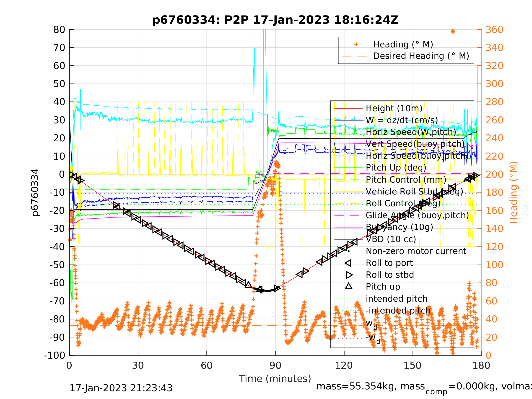532x399 pixels.
Task: Click the 'Roll to stbd' legend label
Action: coord(390,275)
